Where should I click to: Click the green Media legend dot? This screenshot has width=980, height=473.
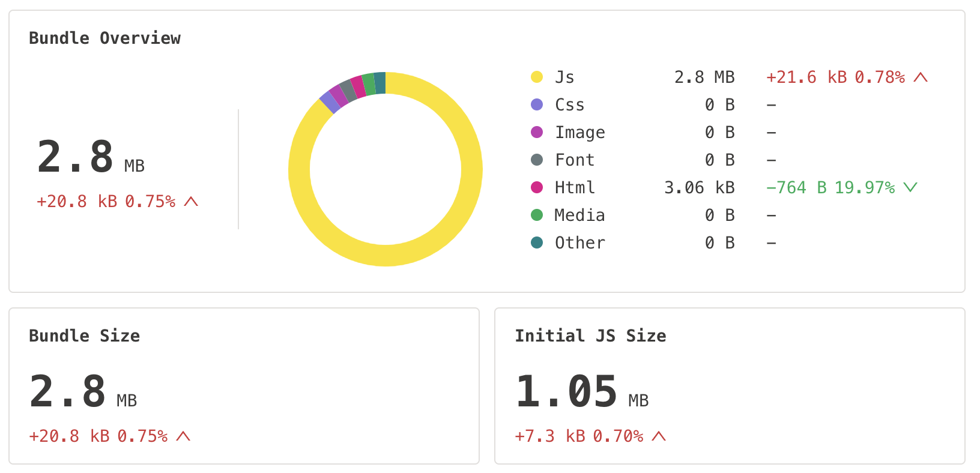click(x=537, y=215)
